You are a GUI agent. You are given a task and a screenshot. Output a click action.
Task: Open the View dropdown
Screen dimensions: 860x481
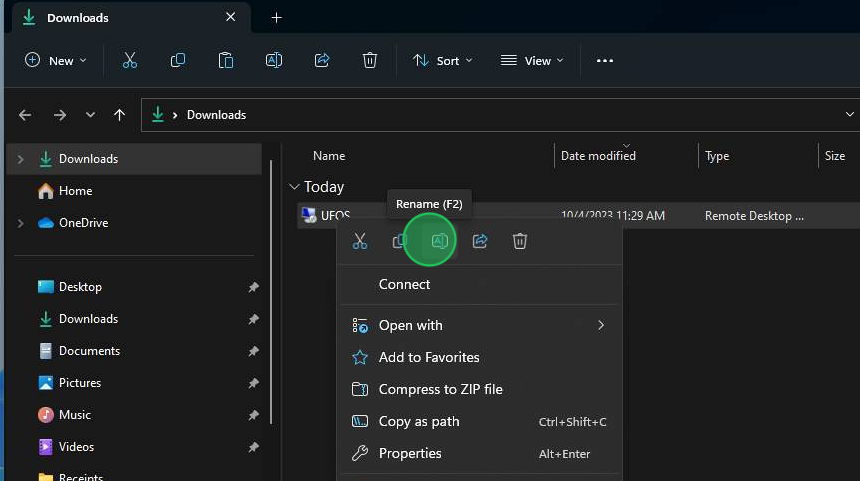pyautogui.click(x=531, y=60)
